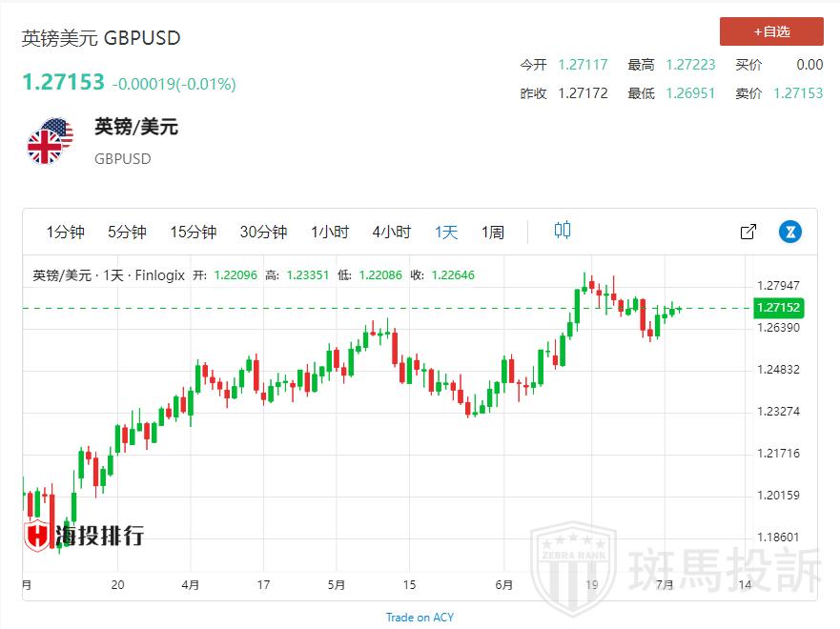This screenshot has height=629, width=840.
Task: Click time axis label 15
Action: tap(409, 584)
